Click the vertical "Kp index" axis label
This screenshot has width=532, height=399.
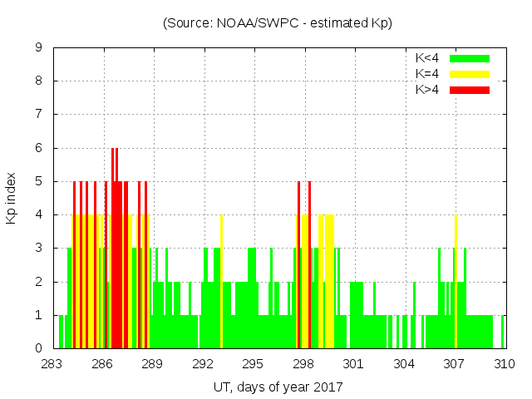point(12,198)
